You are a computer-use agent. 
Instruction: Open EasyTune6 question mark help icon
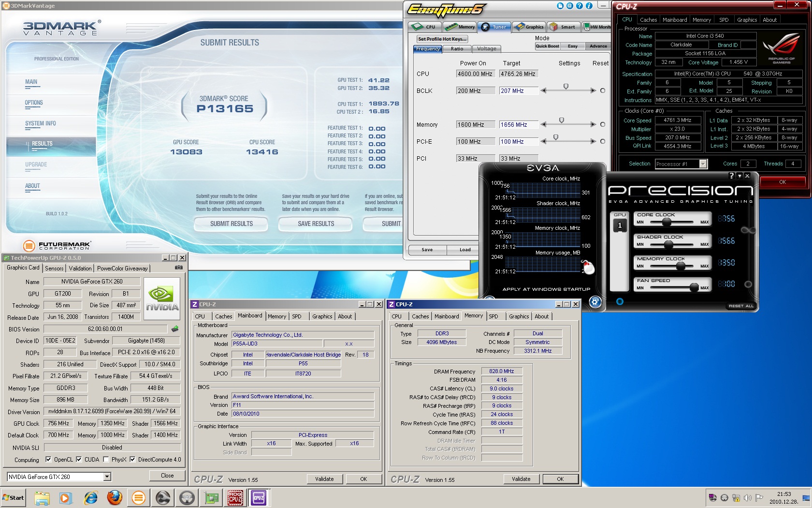580,6
